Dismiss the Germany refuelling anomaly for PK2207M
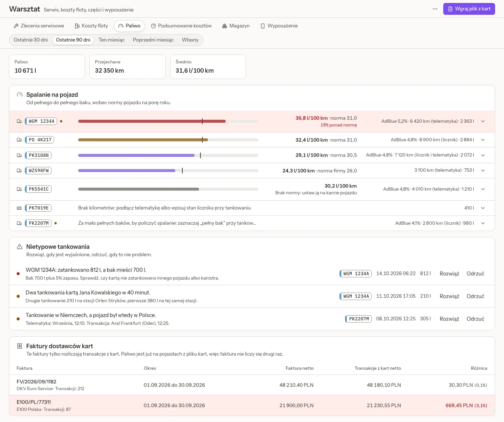This screenshot has height=422, width=504. click(475, 319)
